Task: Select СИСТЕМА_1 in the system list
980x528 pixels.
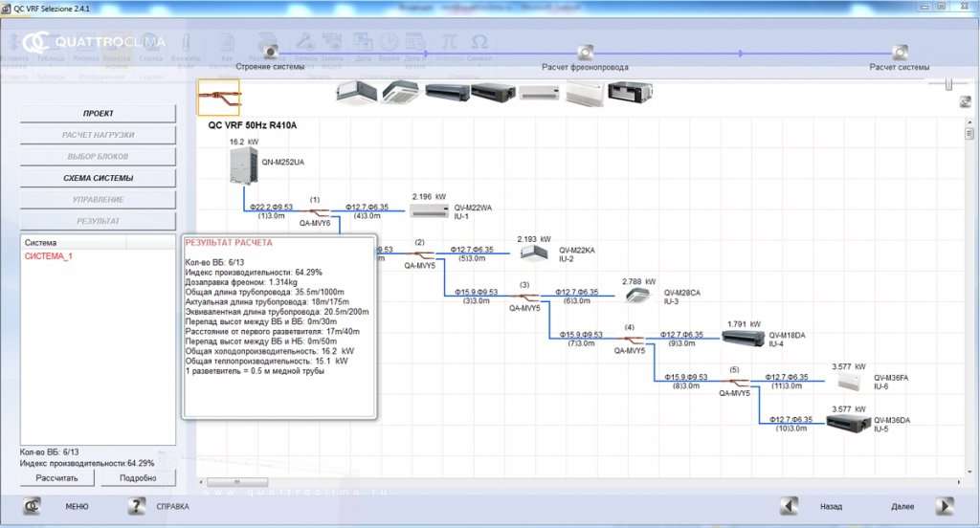Action: (49, 256)
